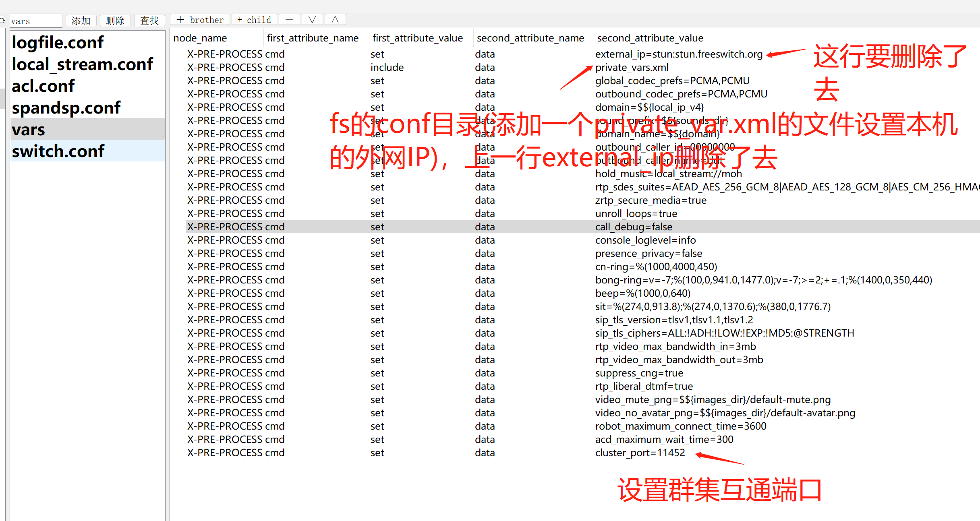Select rtp_liberal_dtmf=true value

[x=644, y=386]
